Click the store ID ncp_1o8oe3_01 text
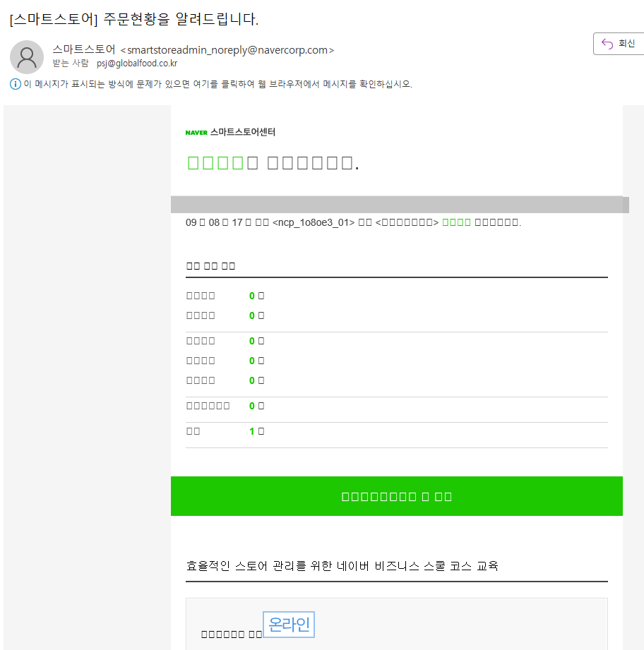Image resolution: width=644 pixels, height=650 pixels. pyautogui.click(x=314, y=222)
